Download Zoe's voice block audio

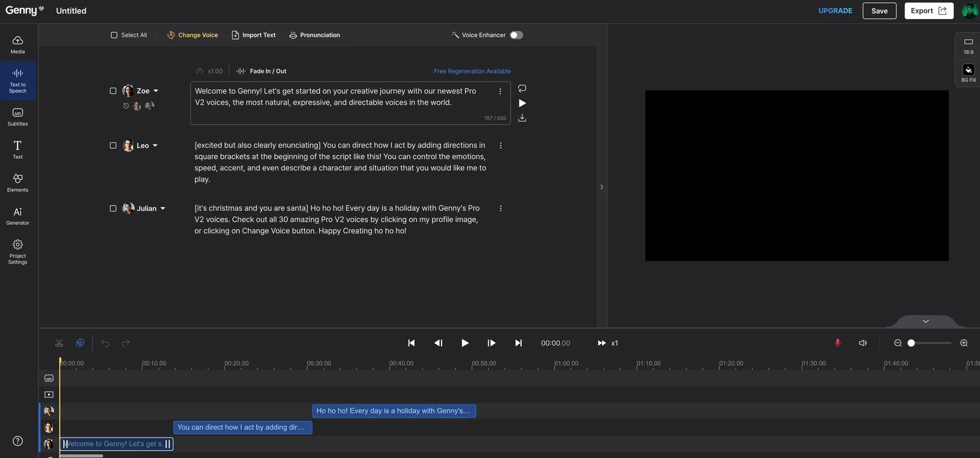coord(522,118)
